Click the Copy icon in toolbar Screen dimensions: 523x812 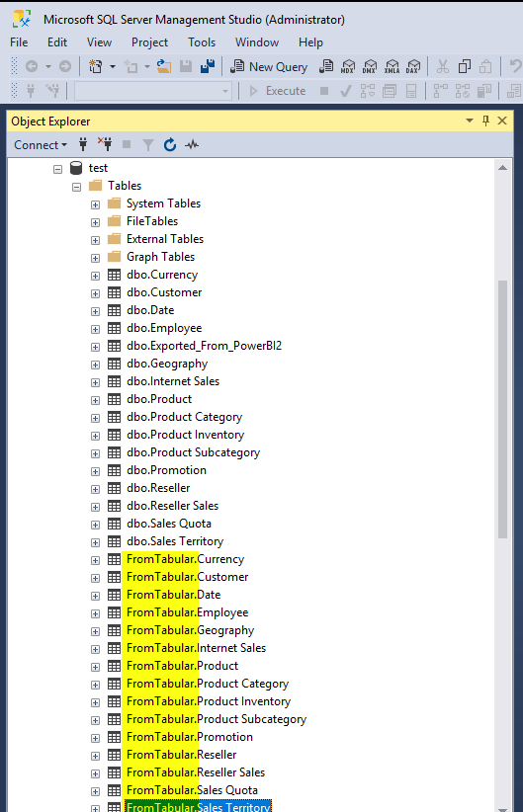tap(465, 67)
